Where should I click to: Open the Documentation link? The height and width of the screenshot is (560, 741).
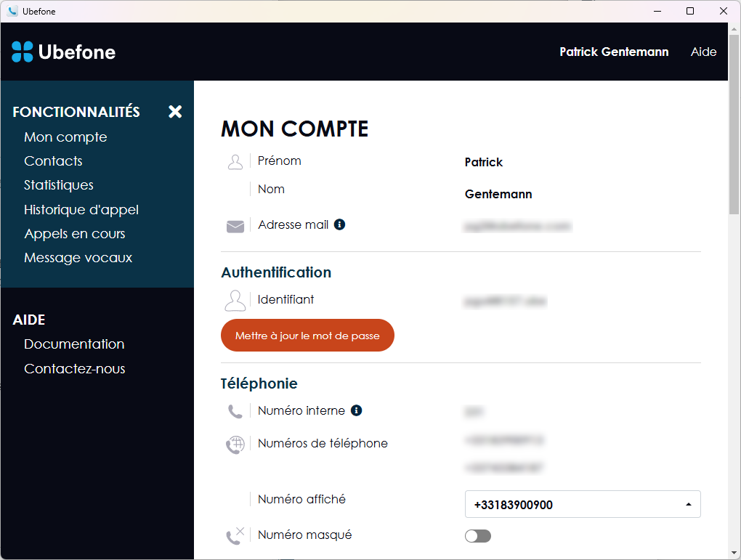tap(74, 344)
